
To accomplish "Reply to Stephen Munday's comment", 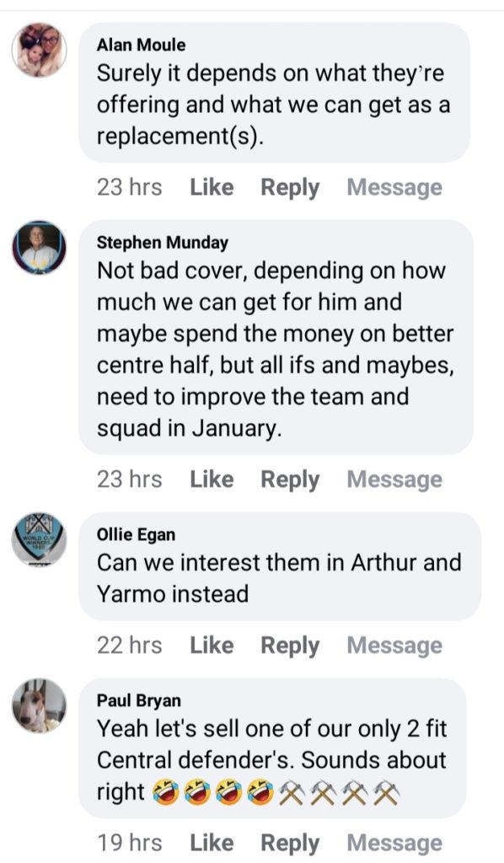I will 290,480.
